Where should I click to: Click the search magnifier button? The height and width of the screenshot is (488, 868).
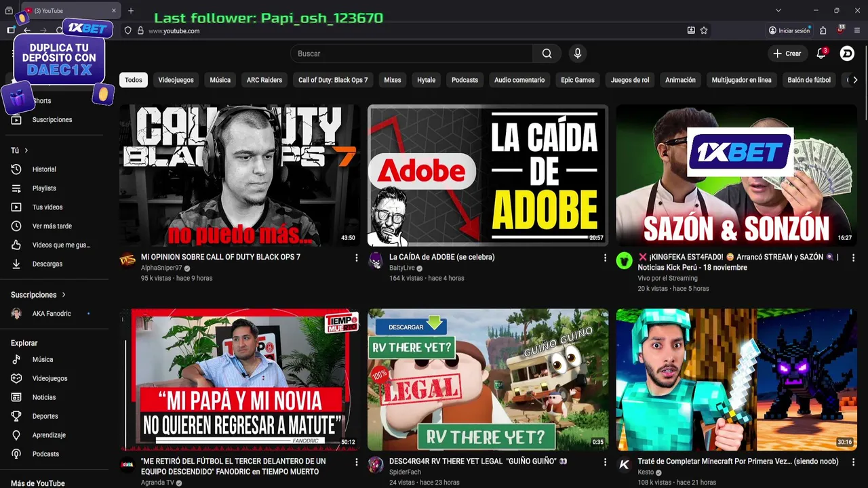click(547, 54)
